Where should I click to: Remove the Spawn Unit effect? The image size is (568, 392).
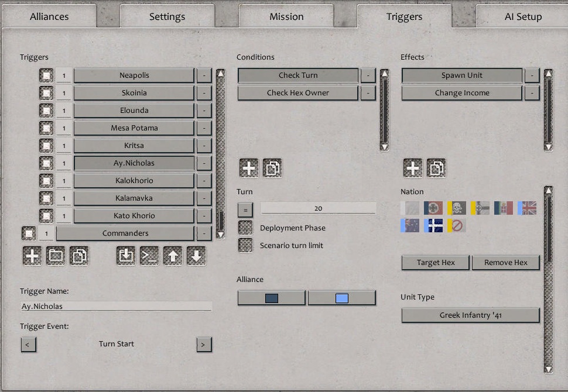click(532, 75)
